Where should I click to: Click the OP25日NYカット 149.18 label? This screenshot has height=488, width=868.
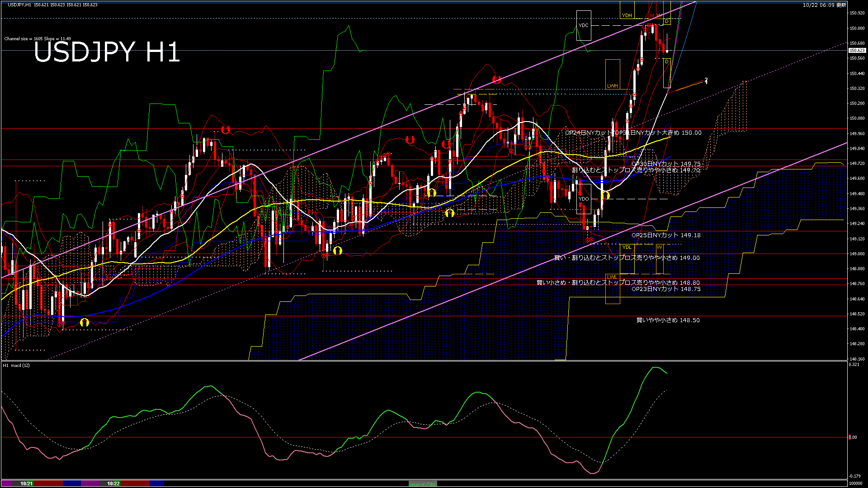click(x=665, y=235)
